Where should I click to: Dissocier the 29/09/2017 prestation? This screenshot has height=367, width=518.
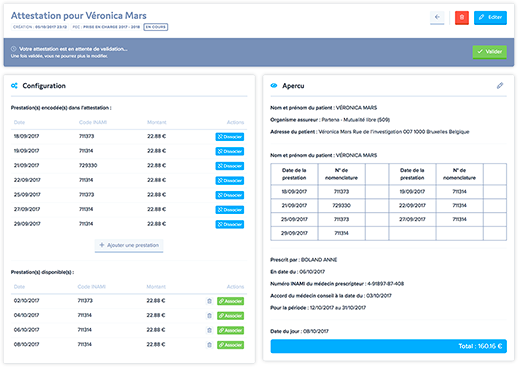230,224
